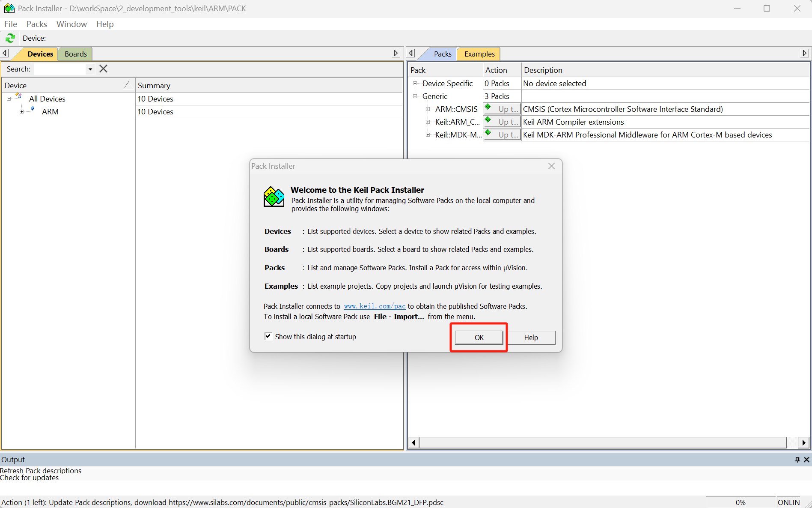Click the green diamond icon for ARM::CMSIS
This screenshot has height=508, width=812.
tap(488, 107)
